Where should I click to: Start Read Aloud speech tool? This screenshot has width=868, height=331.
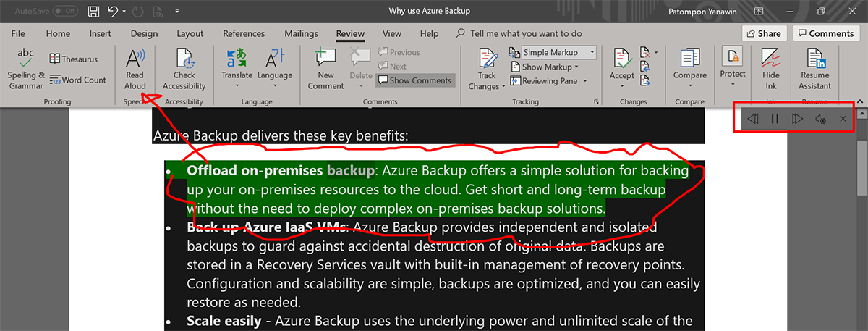135,69
